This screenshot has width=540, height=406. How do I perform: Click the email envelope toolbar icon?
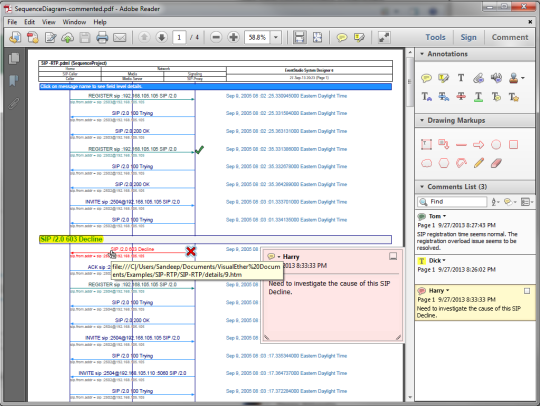click(120, 37)
